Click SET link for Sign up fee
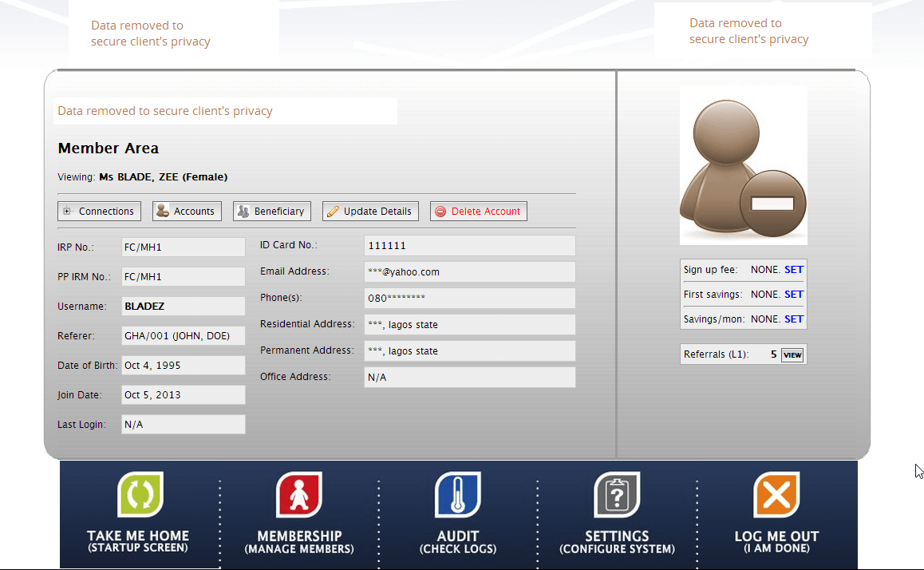Image resolution: width=924 pixels, height=570 pixels. pos(793,270)
